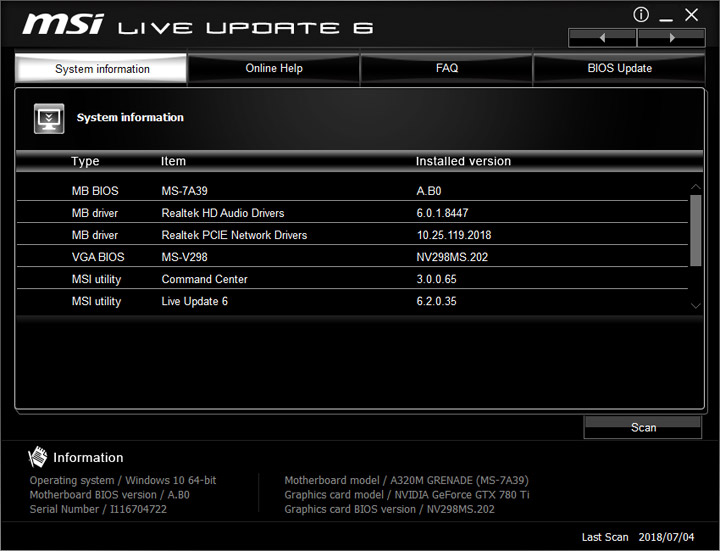Image resolution: width=720 pixels, height=551 pixels.
Task: Select Realtek PCIE Network Drivers row
Action: [352, 235]
